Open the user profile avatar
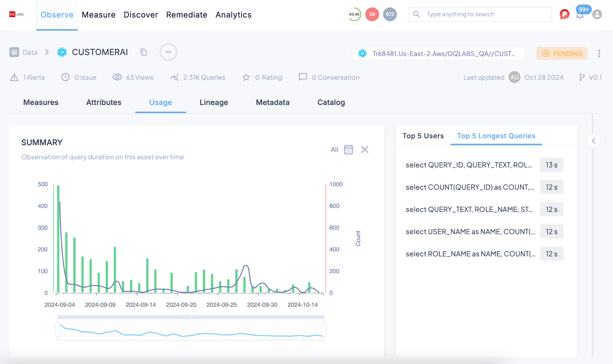 click(597, 14)
